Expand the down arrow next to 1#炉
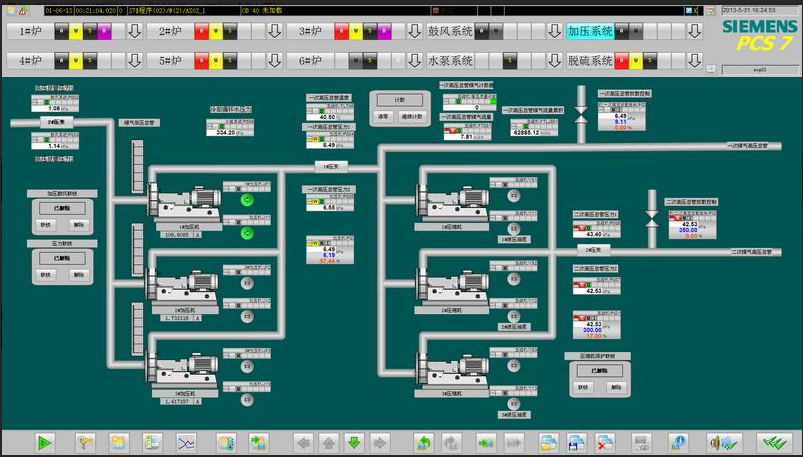Image resolution: width=803 pixels, height=457 pixels. click(135, 31)
